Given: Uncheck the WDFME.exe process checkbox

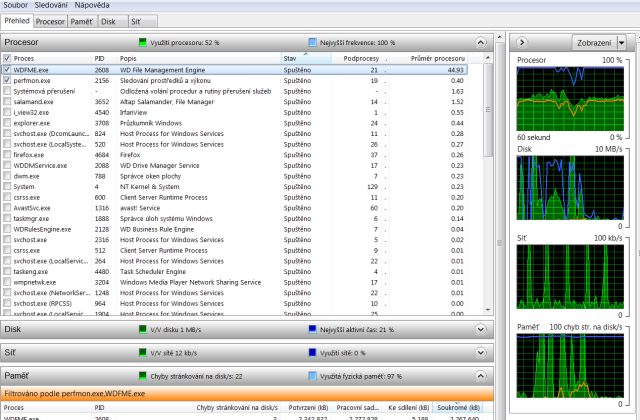Looking at the screenshot, I should [x=8, y=71].
